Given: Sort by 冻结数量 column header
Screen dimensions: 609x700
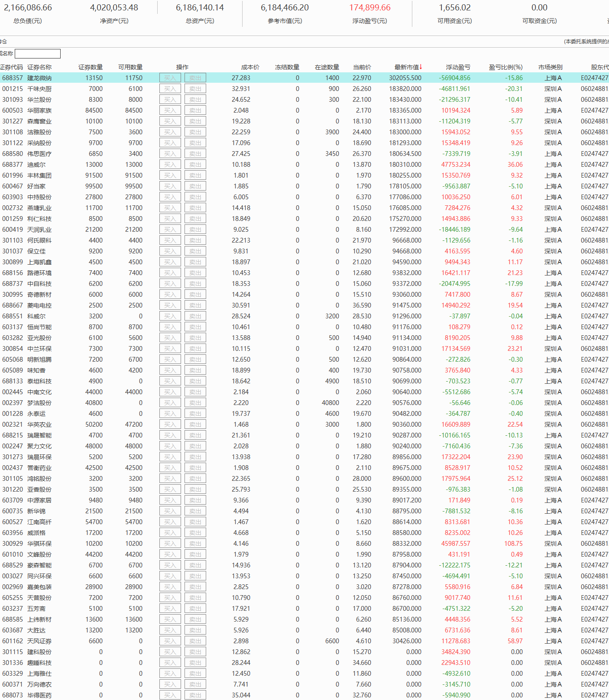Looking at the screenshot, I should tap(287, 67).
